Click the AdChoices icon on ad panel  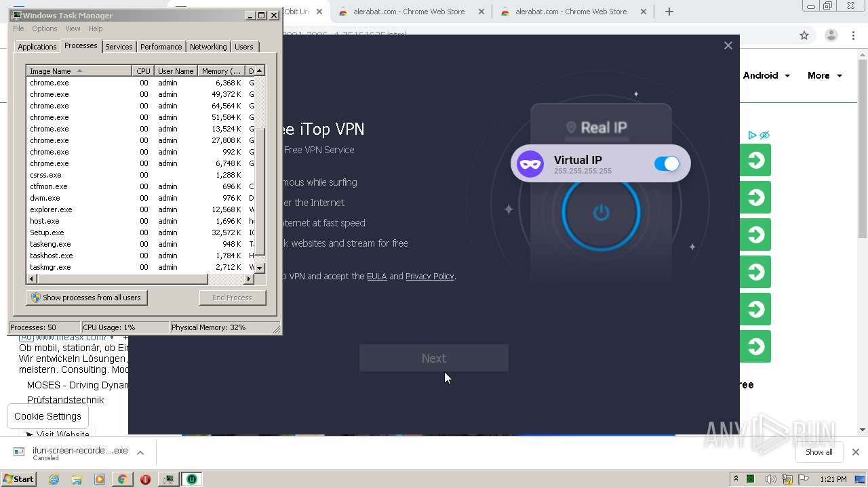[752, 136]
